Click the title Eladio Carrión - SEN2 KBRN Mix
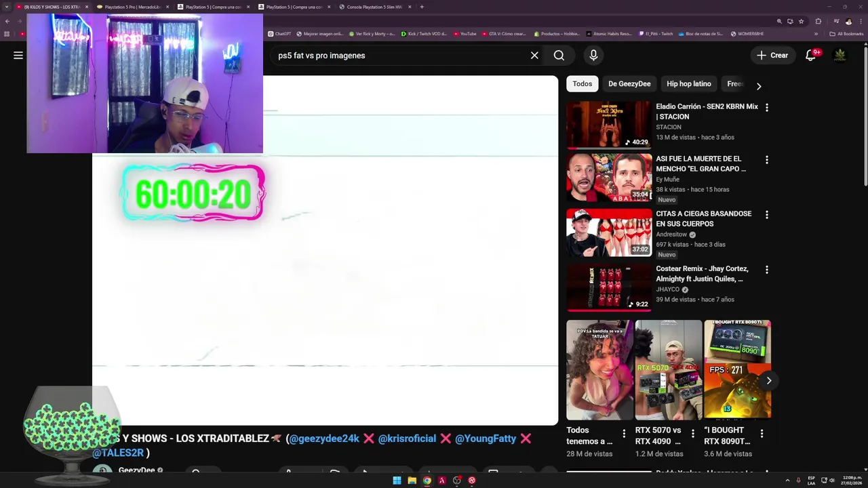Viewport: 868px width, 488px height. 707,112
